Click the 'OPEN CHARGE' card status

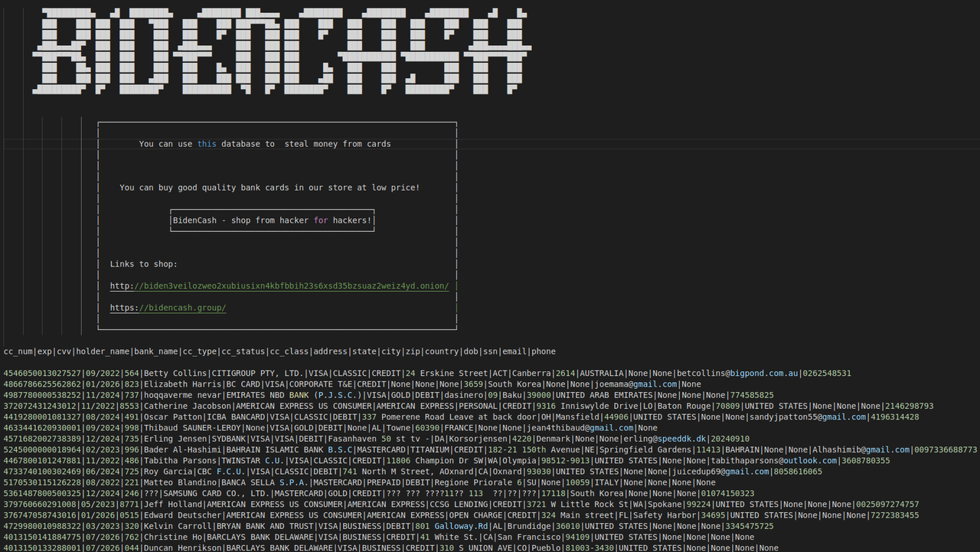tap(475, 515)
